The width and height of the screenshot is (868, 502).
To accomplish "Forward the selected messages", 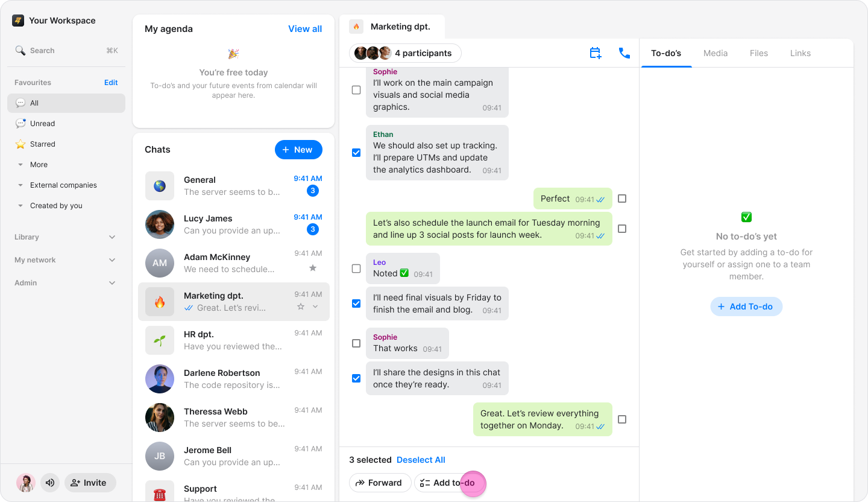I will [380, 483].
